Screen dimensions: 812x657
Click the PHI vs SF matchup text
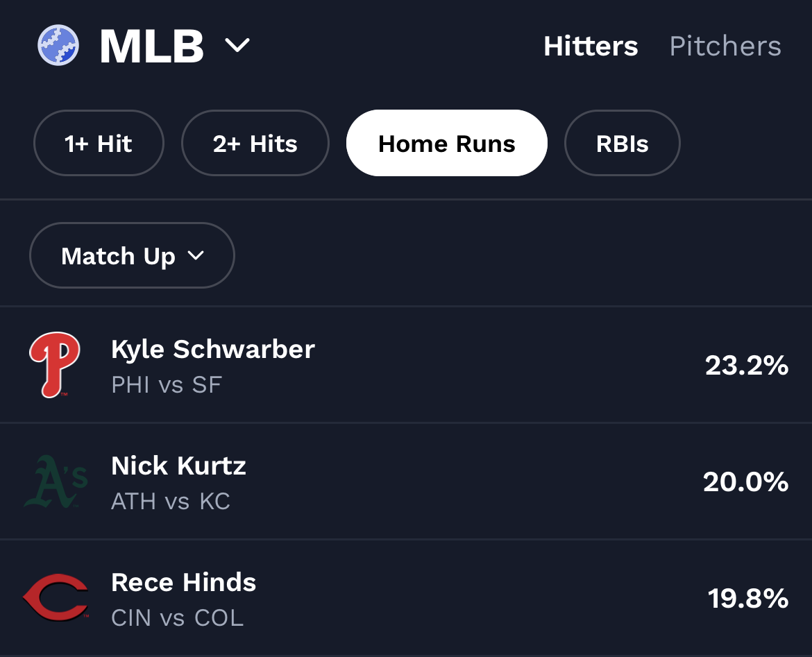click(x=167, y=384)
